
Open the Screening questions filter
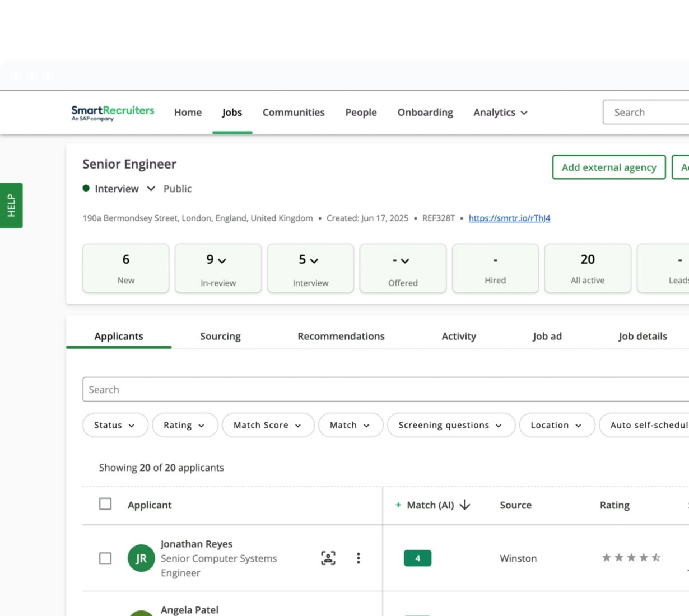[450, 425]
